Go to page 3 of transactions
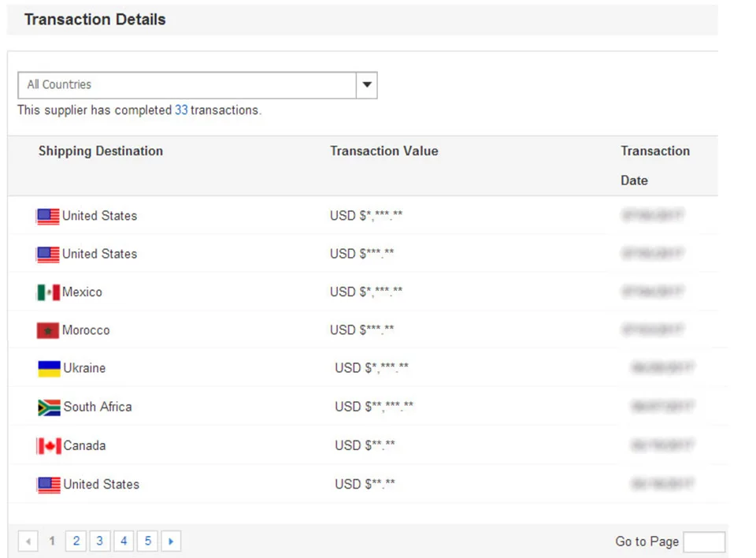This screenshot has height=558, width=756. [x=100, y=541]
